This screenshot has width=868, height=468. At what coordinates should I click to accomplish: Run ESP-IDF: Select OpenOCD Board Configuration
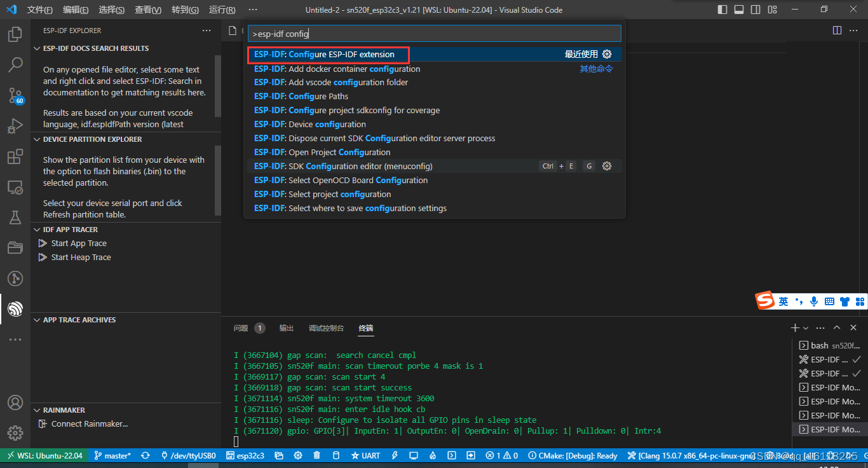435,180
